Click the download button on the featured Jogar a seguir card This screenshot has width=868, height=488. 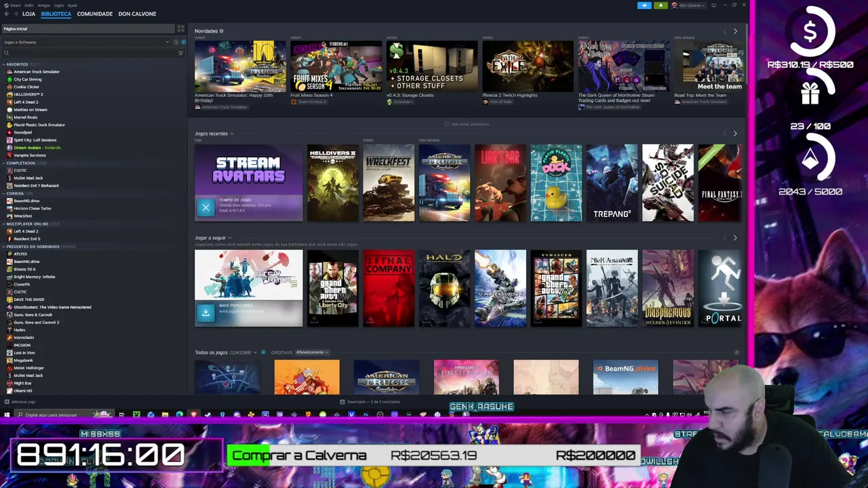point(205,313)
